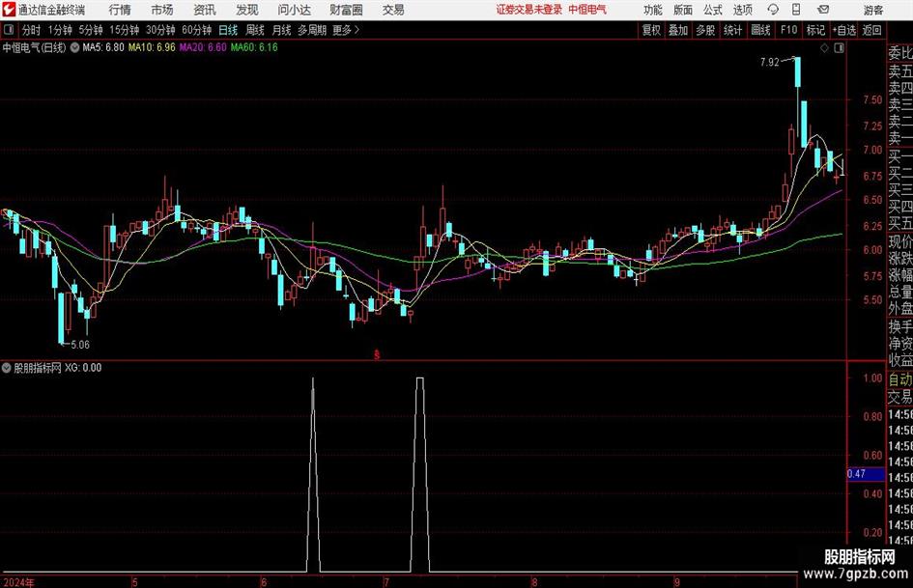This screenshot has width=913, height=588.
Task: Click the 标记 mark toolbar button
Action: tap(815, 30)
